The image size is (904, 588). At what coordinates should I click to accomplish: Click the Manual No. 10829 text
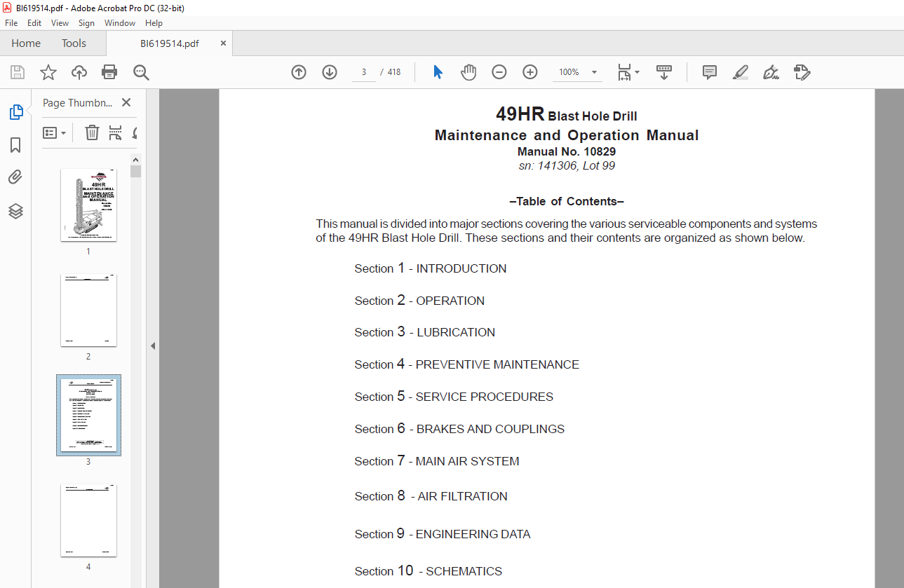click(567, 151)
